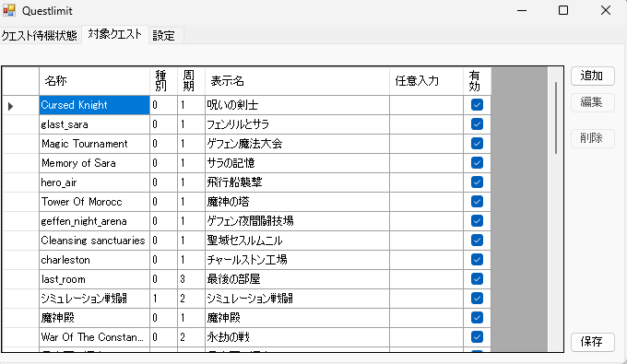Sort by the 表示名 column header
Screen dimensions: 627x364
pos(297,81)
